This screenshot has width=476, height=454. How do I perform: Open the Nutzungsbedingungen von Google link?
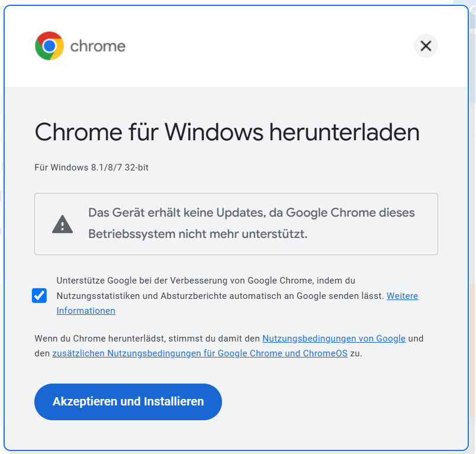click(x=333, y=338)
